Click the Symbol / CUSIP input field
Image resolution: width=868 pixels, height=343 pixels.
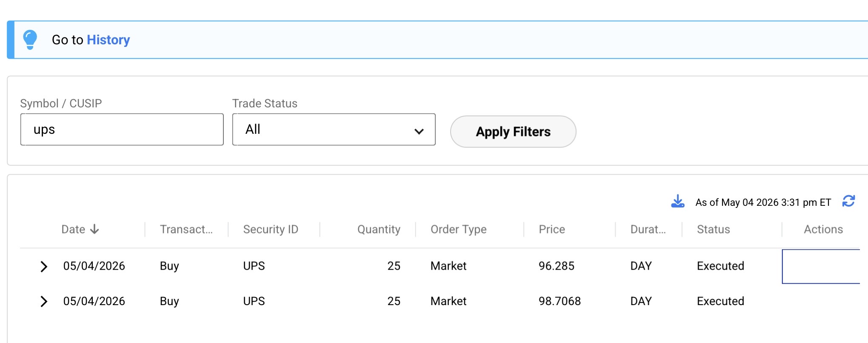tap(122, 130)
